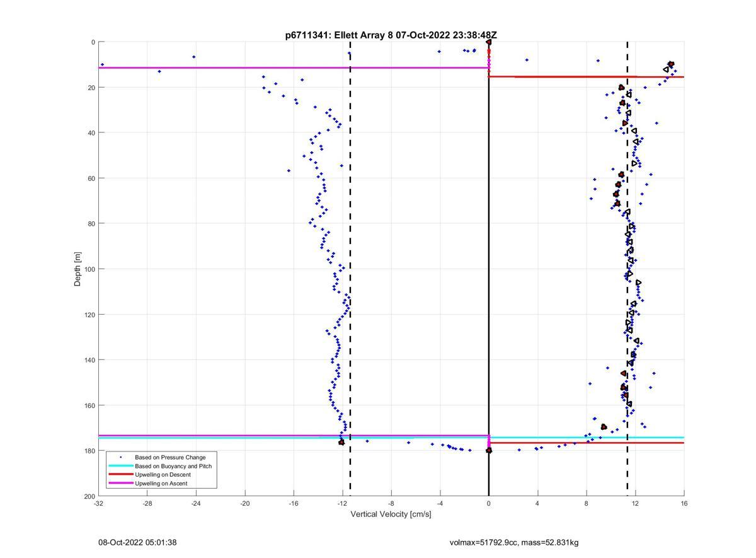Click the timestamp 08-Oct-2022 05:01:38
The height and width of the screenshot is (558, 756).
coord(137,542)
